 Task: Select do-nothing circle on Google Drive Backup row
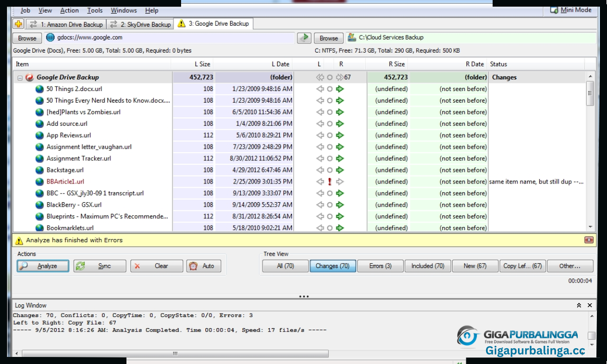330,77
